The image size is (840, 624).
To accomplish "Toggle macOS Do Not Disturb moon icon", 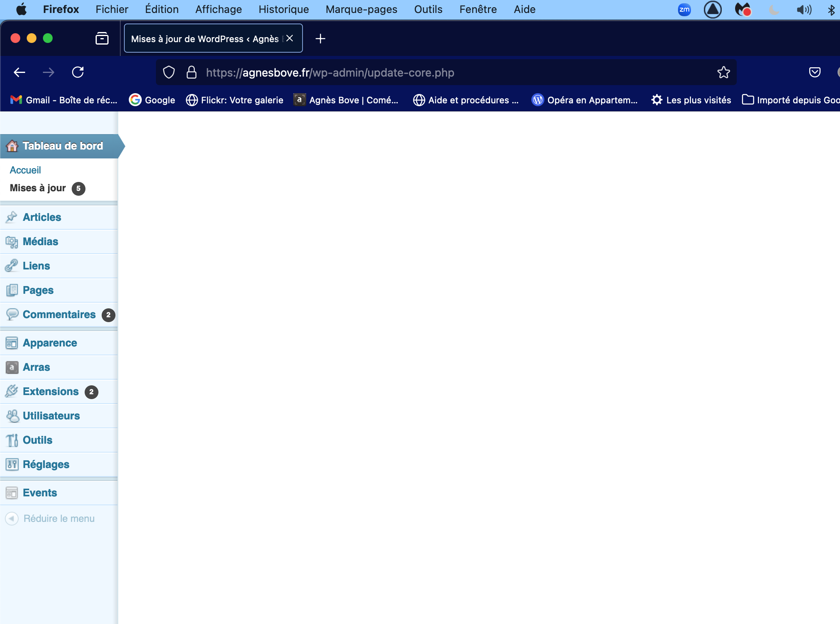I will 773,9.
